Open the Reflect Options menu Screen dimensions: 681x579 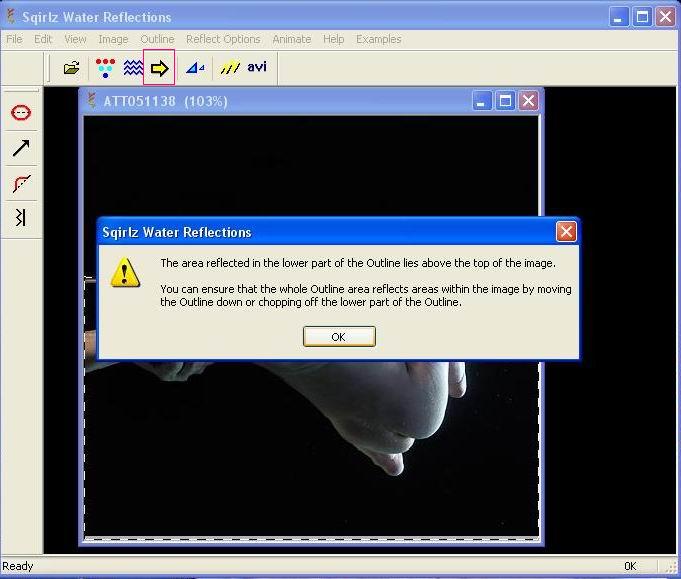tap(223, 39)
